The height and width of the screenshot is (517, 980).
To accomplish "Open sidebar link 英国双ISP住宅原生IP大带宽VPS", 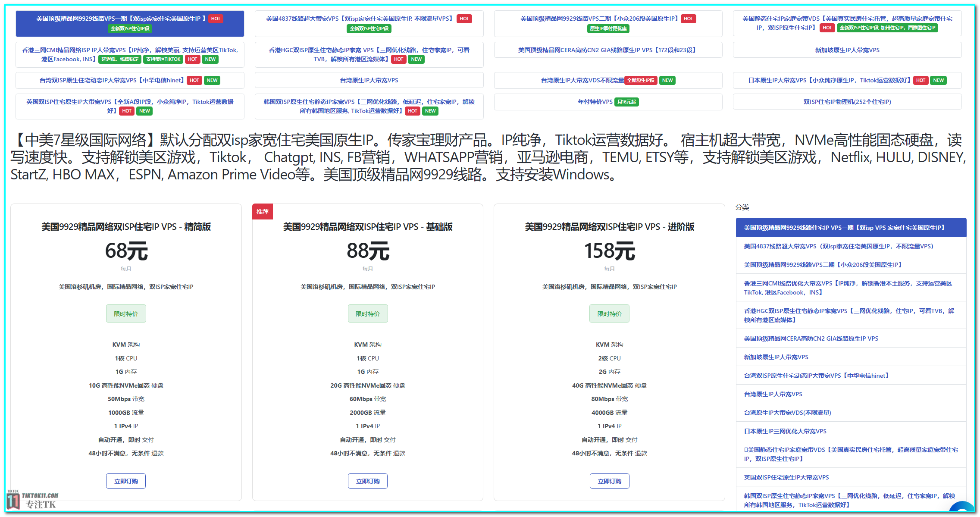I will [851, 477].
